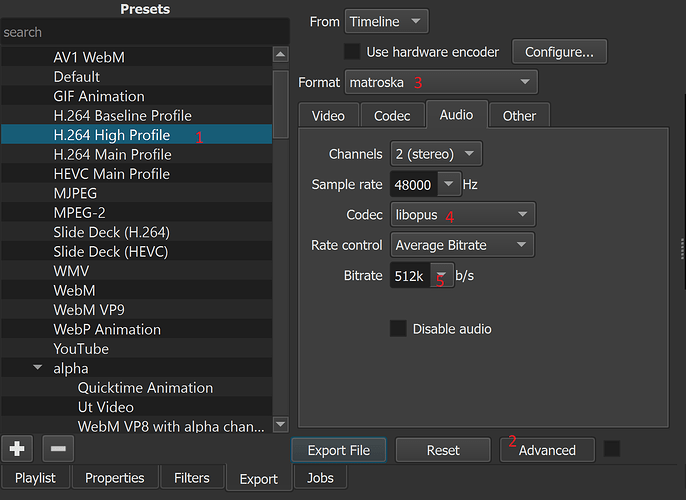The height and width of the screenshot is (500, 686).
Task: Add a new preset with the plus icon
Action: [x=17, y=448]
